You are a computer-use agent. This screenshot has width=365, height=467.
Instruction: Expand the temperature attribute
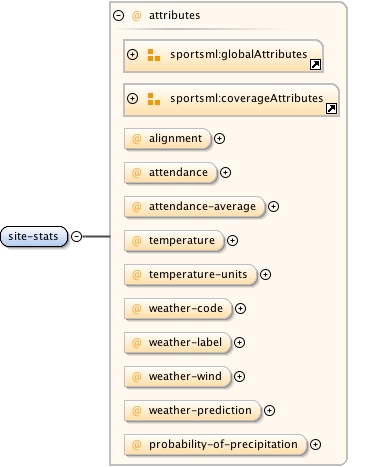tap(232, 240)
